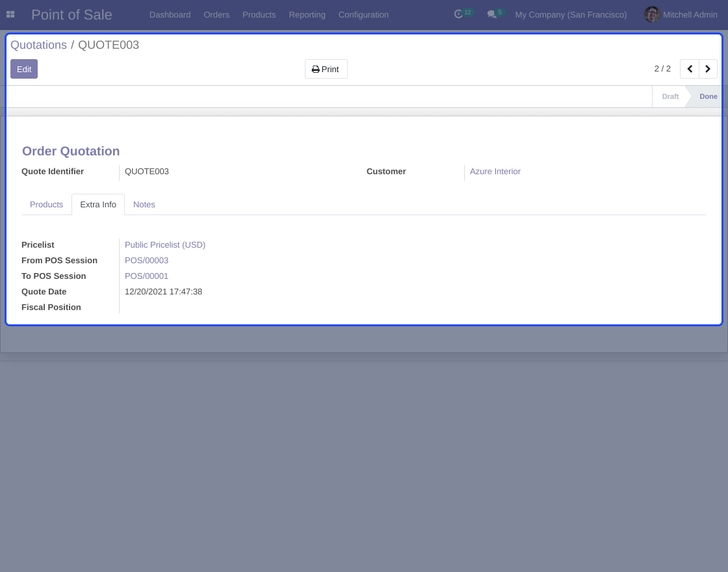Open Azure Interior customer link
Screen dimensions: 728x572
495,172
